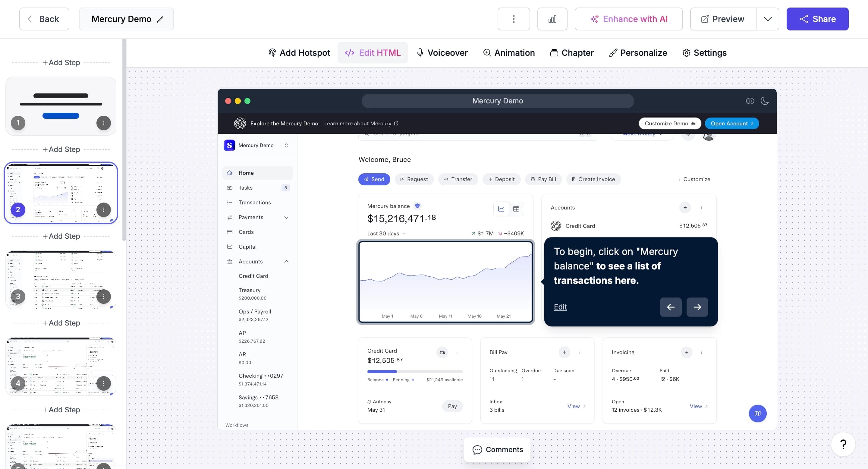Image resolution: width=868 pixels, height=469 pixels.
Task: Open the Personalize tab
Action: point(638,53)
